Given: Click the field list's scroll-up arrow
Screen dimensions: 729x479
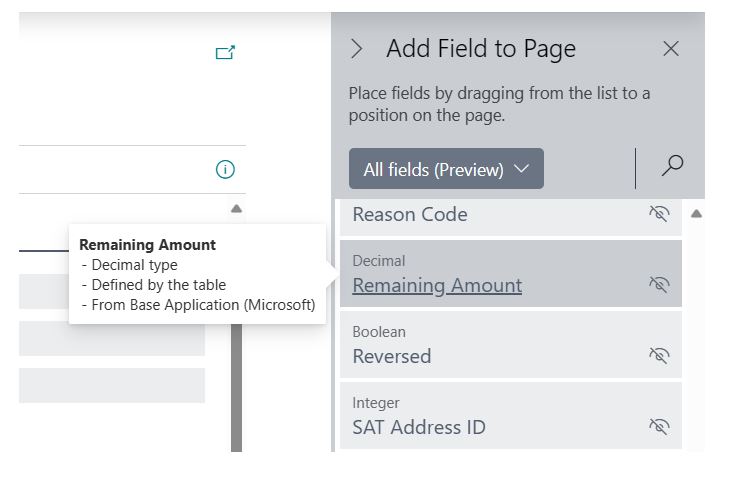Looking at the screenshot, I should coord(696,213).
